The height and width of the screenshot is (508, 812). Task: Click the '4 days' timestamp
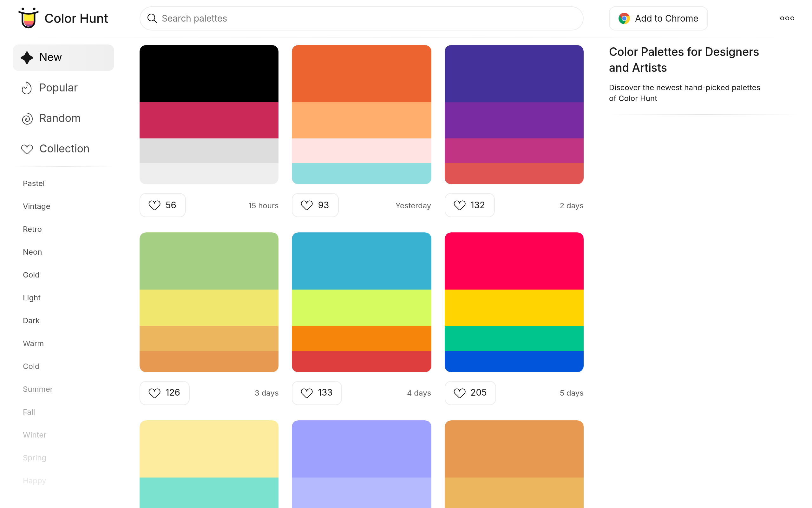point(419,393)
